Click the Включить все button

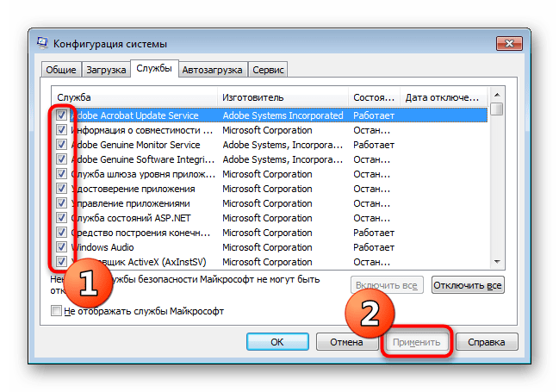[387, 285]
